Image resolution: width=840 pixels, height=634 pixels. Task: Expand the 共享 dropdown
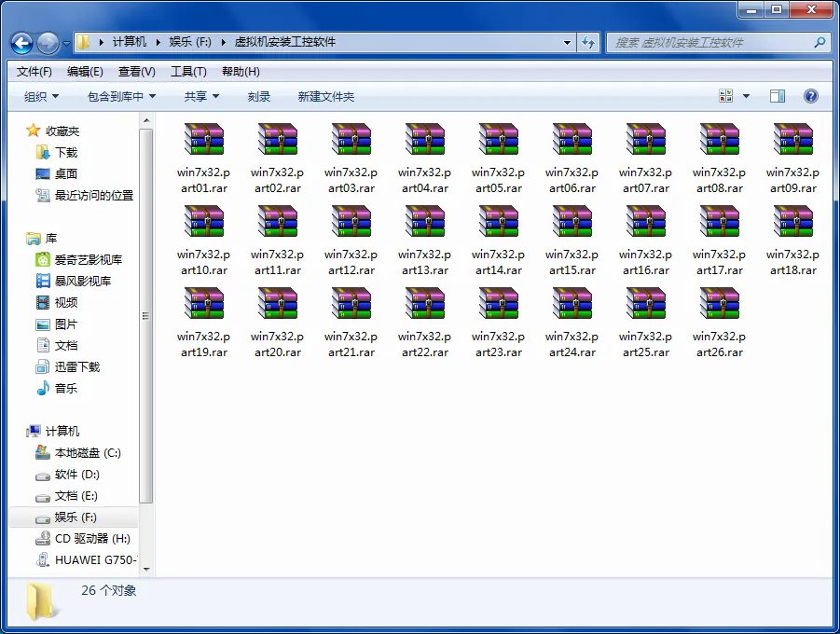pos(201,96)
